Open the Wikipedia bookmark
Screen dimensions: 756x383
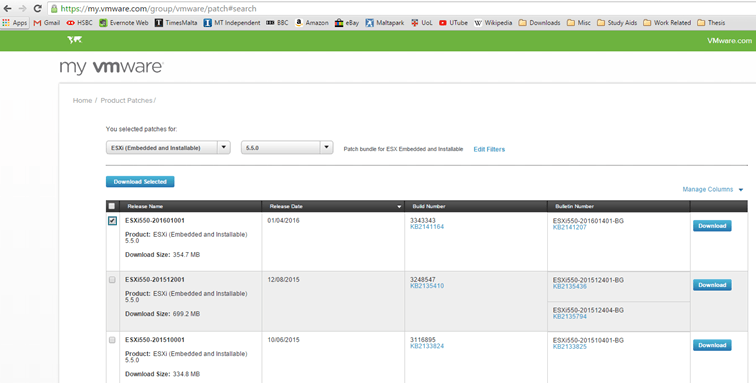pos(493,23)
